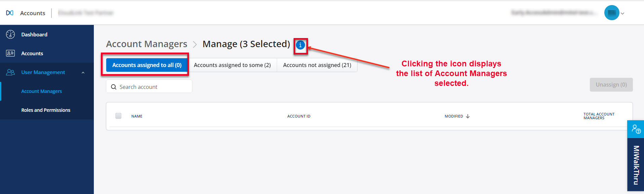The width and height of the screenshot is (644, 194).
Task: Select Accounts assigned to all tab
Action: click(147, 65)
